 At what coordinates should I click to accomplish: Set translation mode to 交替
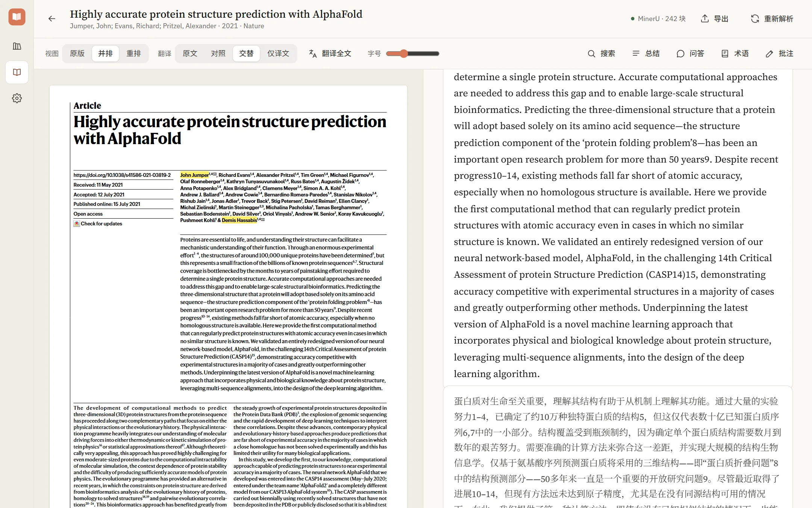point(246,53)
